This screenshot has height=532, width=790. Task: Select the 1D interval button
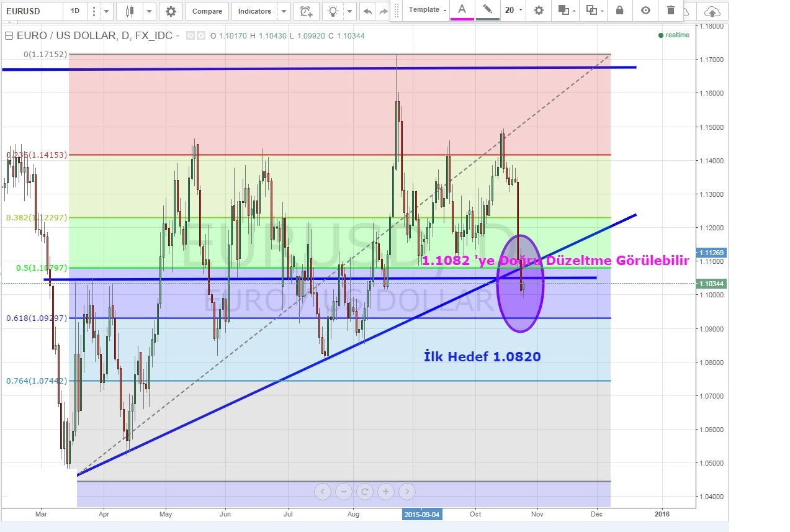click(74, 11)
